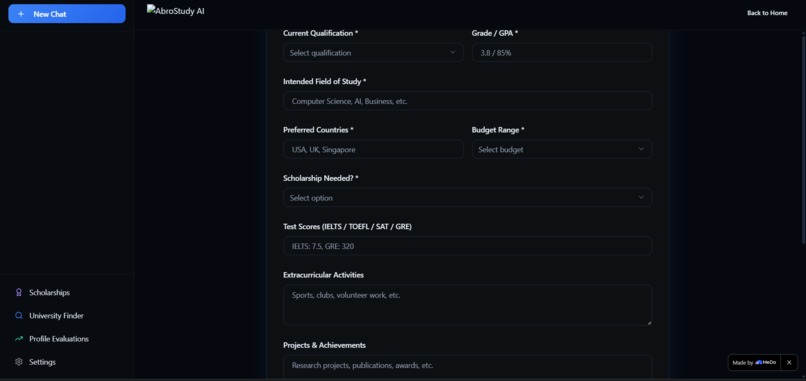Screen dimensions: 806x381
Task: Click the Scholarship Needed chevron arrow
Action: pyautogui.click(x=641, y=198)
